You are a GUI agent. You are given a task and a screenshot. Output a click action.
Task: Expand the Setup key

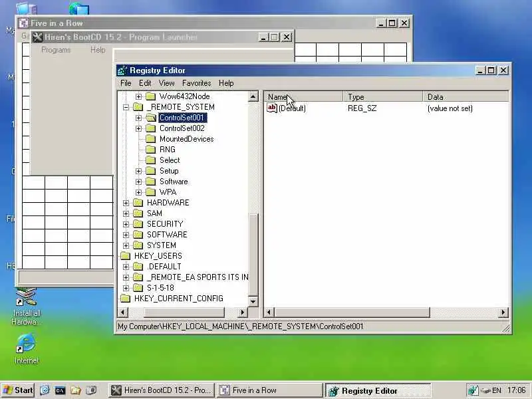(138, 171)
